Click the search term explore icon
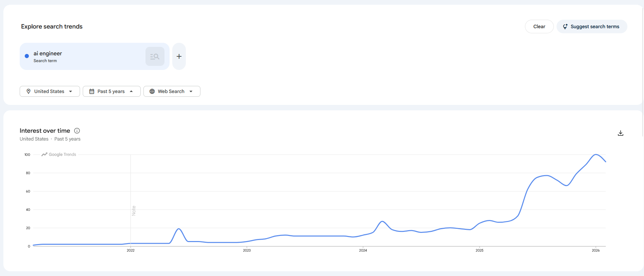The image size is (644, 276). [155, 56]
